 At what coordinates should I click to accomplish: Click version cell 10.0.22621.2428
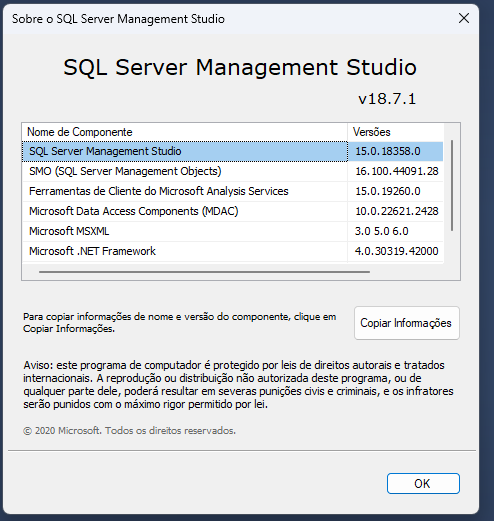tap(397, 211)
